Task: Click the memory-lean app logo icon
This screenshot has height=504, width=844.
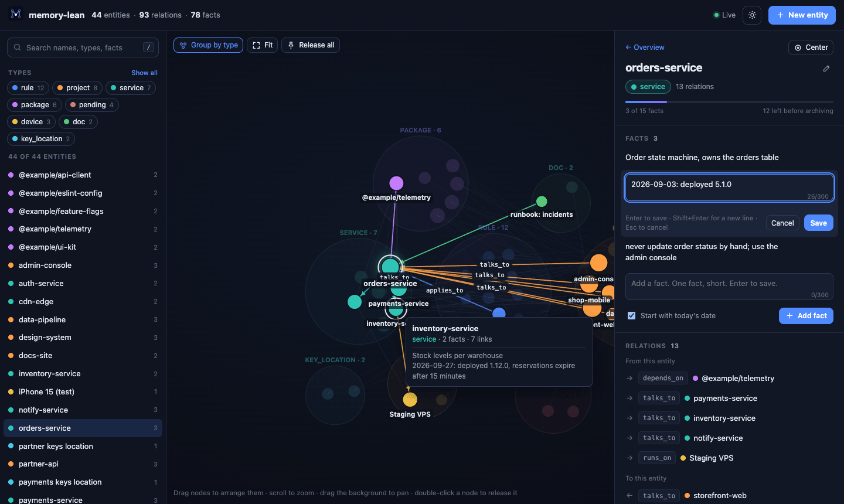Action: pyautogui.click(x=16, y=14)
